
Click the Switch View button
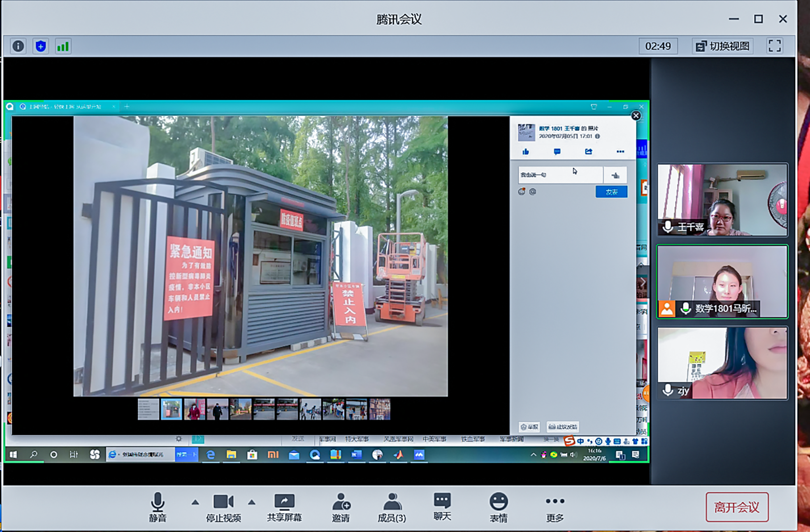pos(723,46)
